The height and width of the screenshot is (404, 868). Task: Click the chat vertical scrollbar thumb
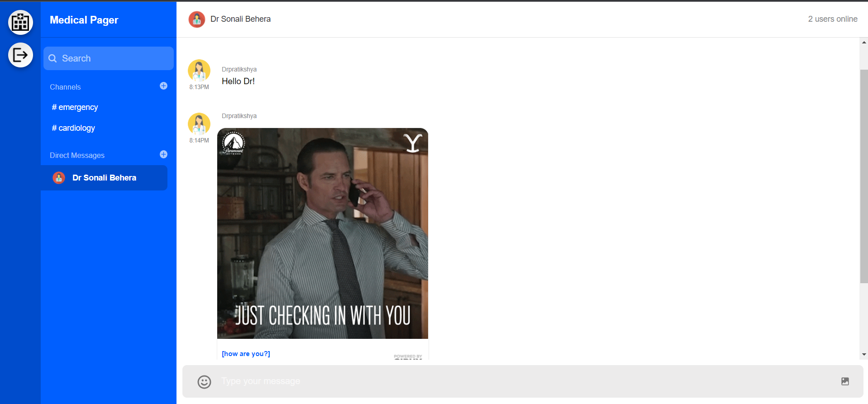pos(864,176)
